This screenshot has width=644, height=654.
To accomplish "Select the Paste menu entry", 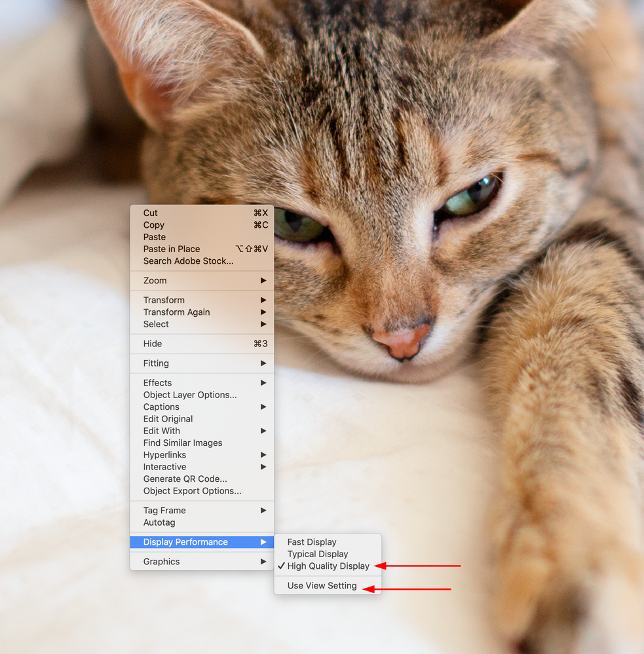I will pos(202,237).
